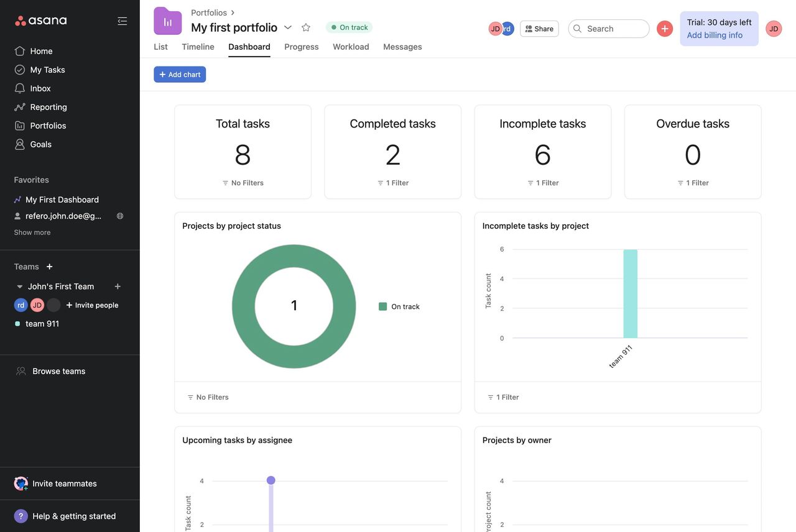Click the plus icon beside John's First Team
This screenshot has height=532, width=796.
tap(118, 287)
